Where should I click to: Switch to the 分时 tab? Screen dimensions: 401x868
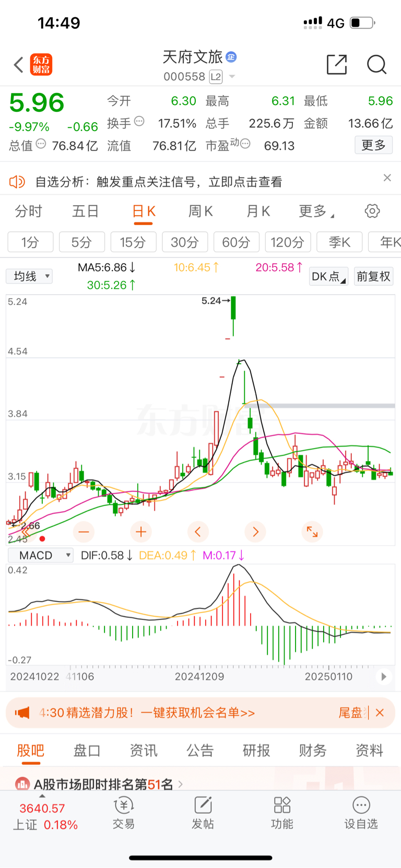click(28, 211)
